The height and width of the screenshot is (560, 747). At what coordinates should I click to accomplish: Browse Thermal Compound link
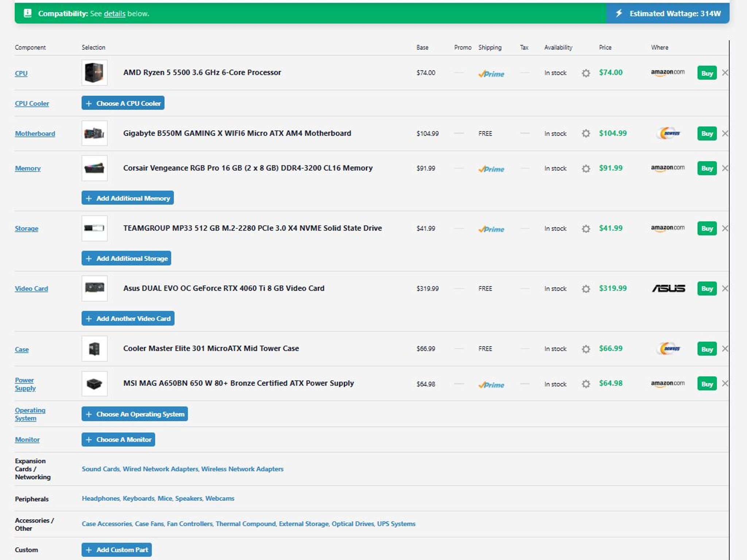[x=246, y=524]
